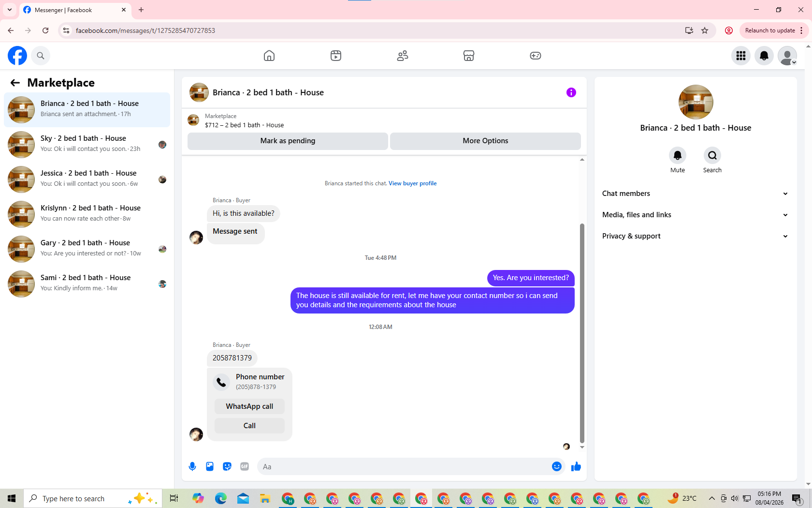Attach a photo with the image icon
This screenshot has width=812, height=508.
(210, 466)
